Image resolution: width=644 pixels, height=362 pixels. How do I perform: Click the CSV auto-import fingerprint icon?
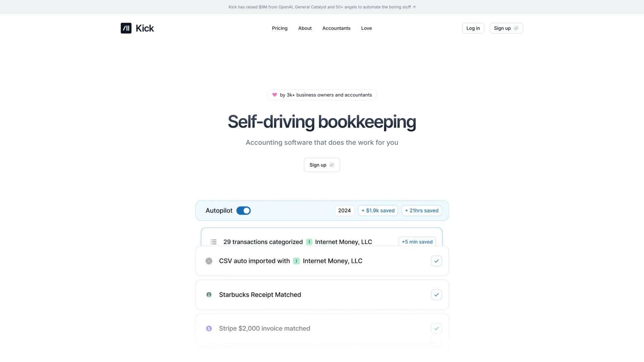tap(209, 261)
